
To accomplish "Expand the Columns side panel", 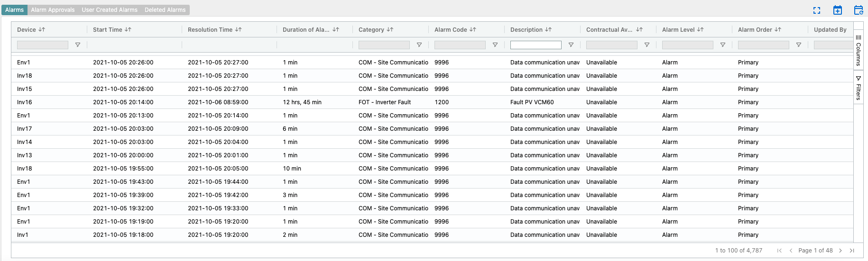I will pyautogui.click(x=859, y=50).
